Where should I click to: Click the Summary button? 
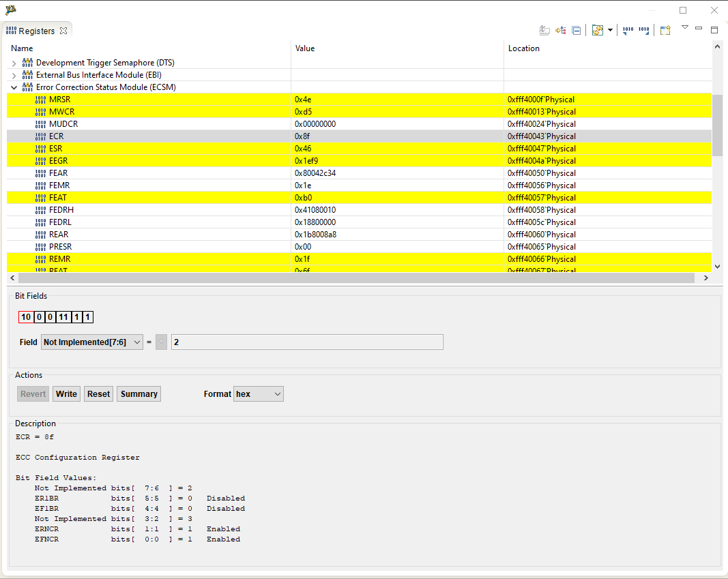pos(139,394)
